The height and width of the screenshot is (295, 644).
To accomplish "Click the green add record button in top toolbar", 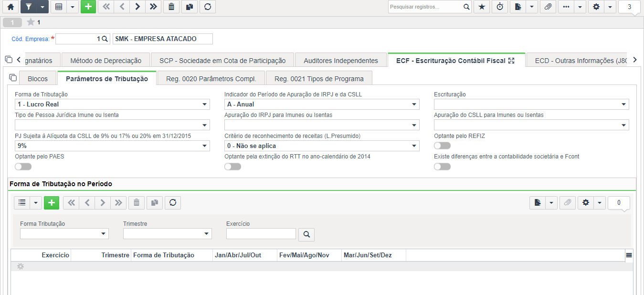I will [x=88, y=7].
